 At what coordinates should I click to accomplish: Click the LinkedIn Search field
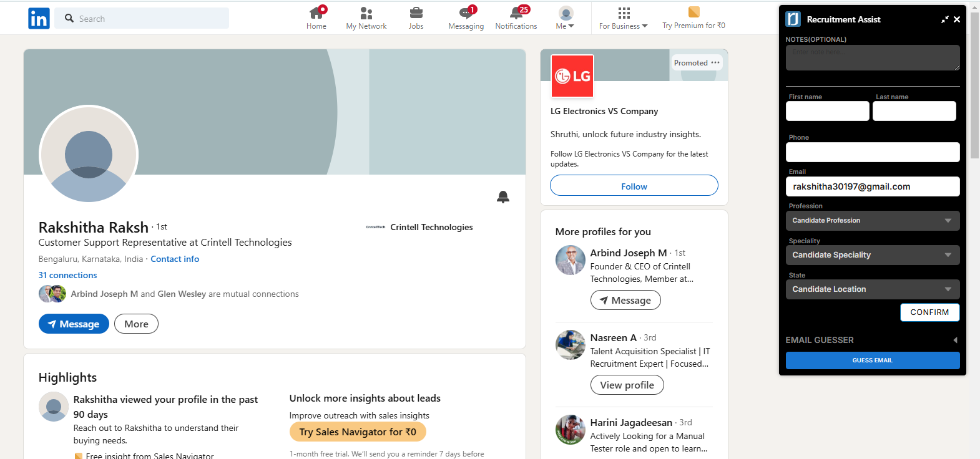coord(142,18)
